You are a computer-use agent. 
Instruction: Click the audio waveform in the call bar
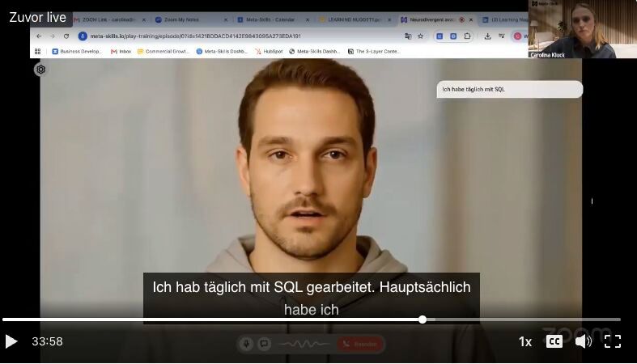304,344
